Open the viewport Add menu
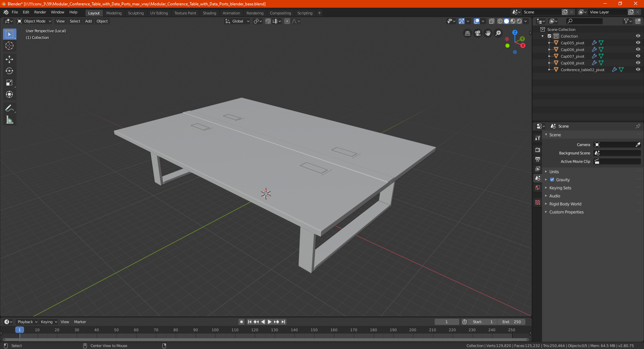 (88, 21)
